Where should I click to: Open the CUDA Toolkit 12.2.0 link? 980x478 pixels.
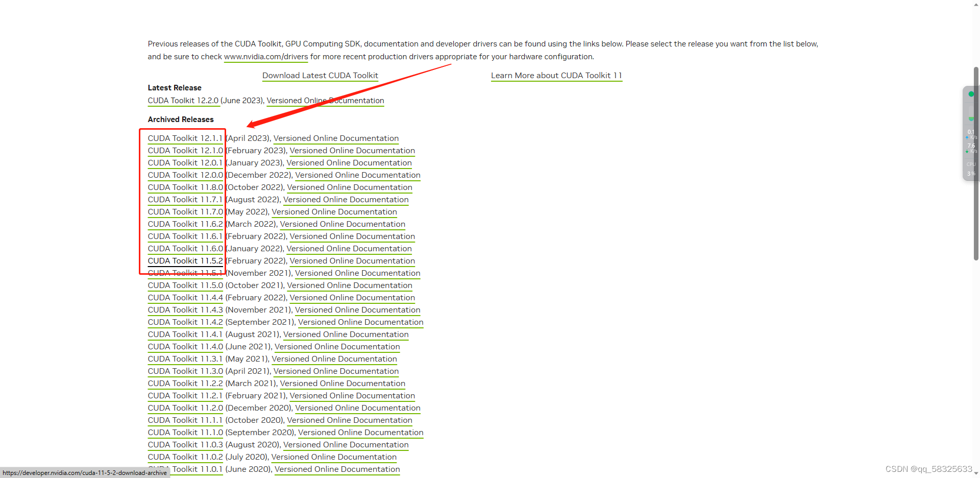[183, 101]
